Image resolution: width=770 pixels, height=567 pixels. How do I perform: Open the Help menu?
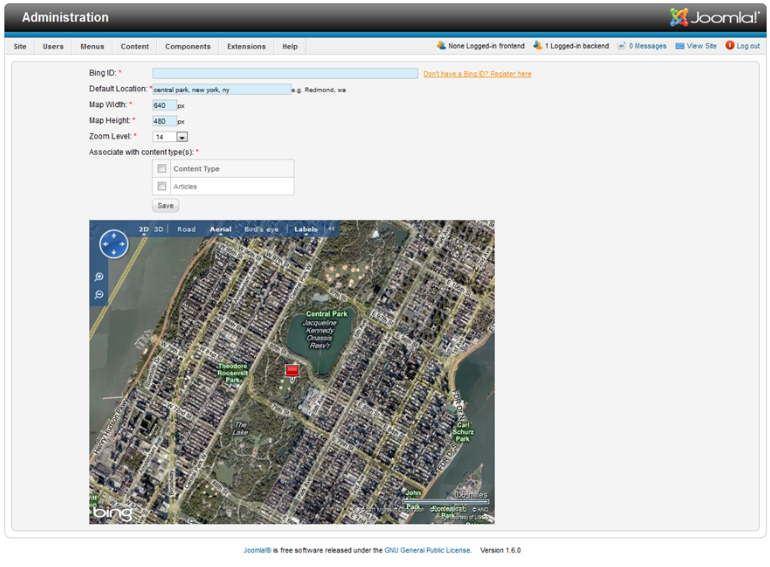[x=290, y=47]
